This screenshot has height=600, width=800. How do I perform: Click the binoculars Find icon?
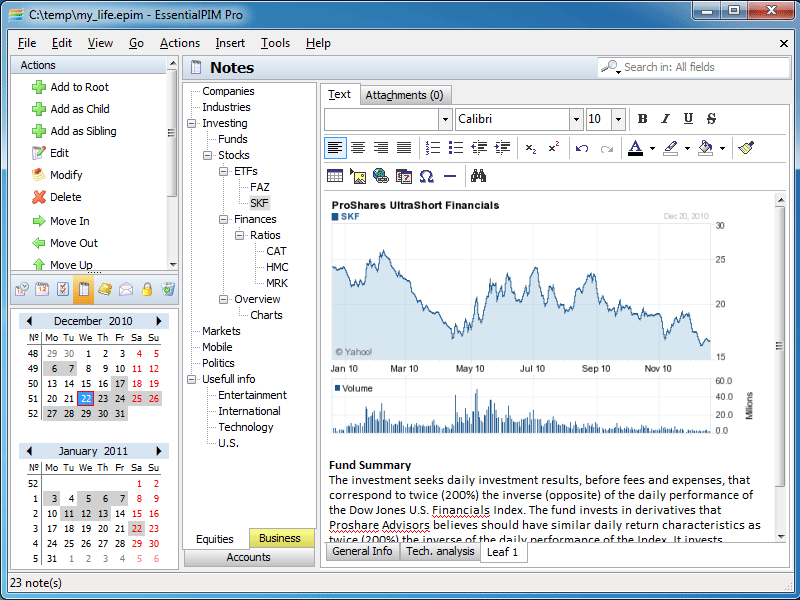[478, 176]
